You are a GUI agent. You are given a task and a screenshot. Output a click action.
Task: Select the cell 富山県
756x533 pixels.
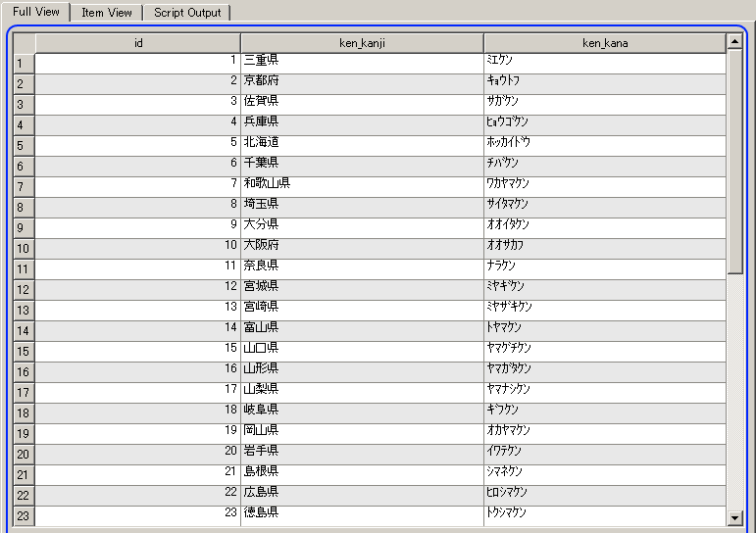(362, 331)
